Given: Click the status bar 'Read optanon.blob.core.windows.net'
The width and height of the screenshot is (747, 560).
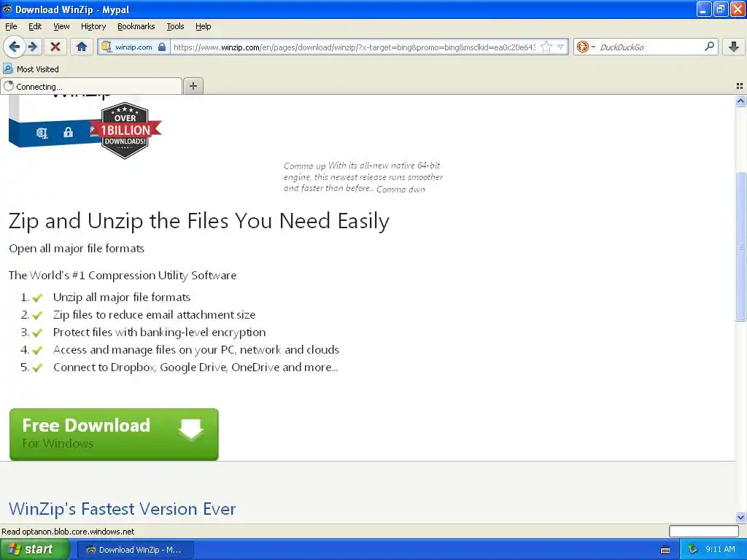Looking at the screenshot, I should coord(68,532).
